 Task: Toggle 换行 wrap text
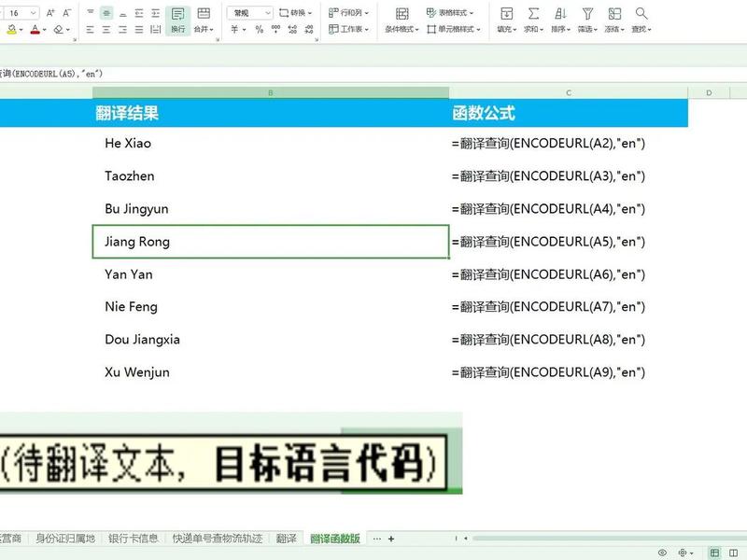coord(177,21)
